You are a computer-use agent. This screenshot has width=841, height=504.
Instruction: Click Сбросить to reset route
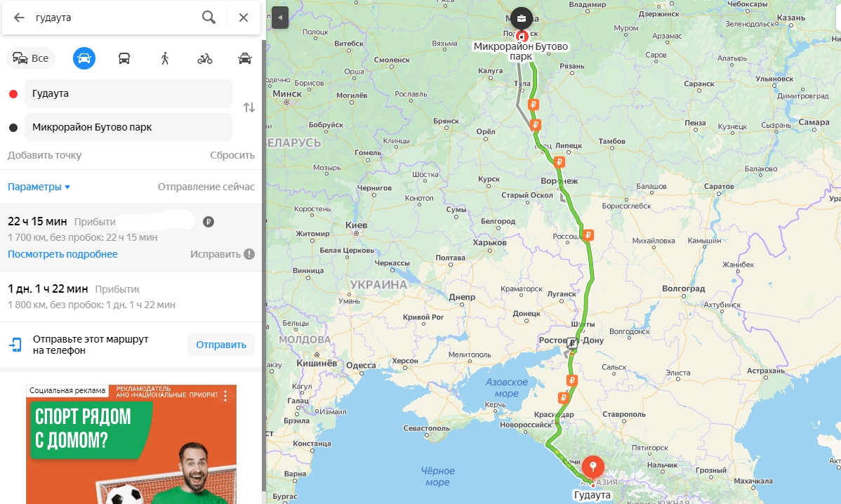[232, 155]
